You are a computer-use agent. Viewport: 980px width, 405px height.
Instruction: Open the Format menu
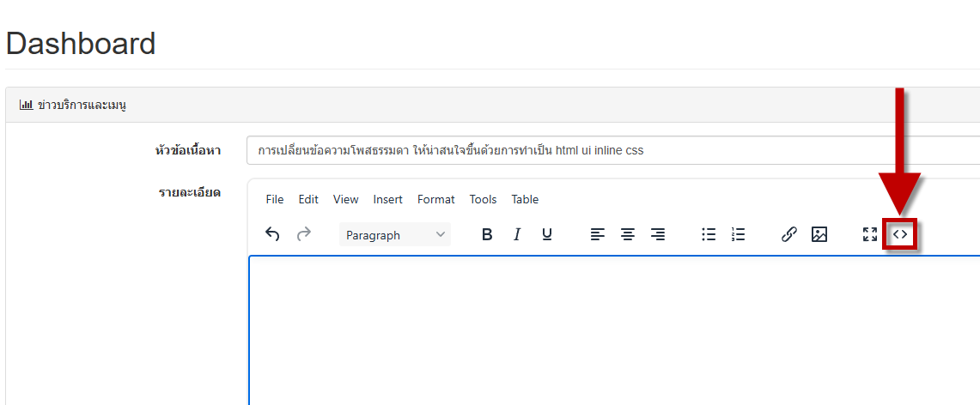(x=436, y=200)
